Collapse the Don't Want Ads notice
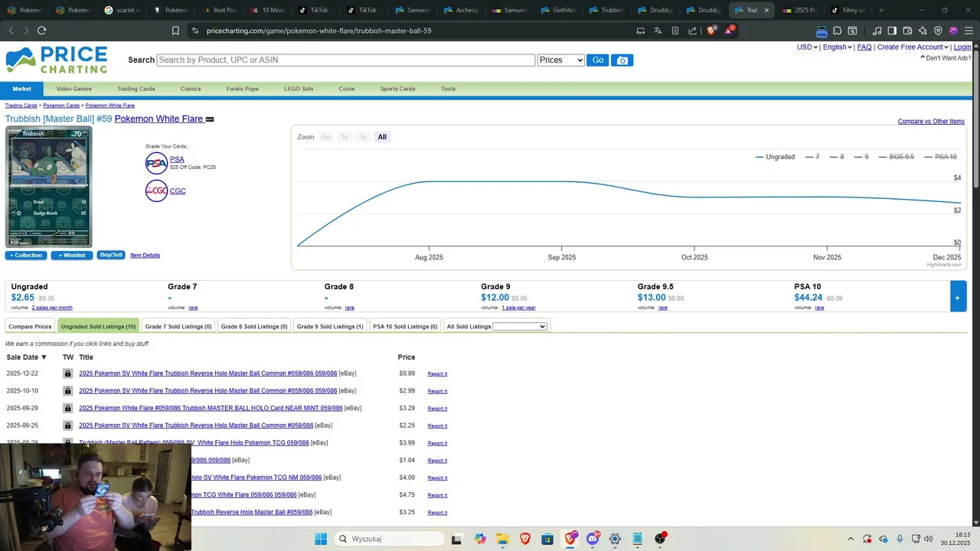 coord(945,58)
